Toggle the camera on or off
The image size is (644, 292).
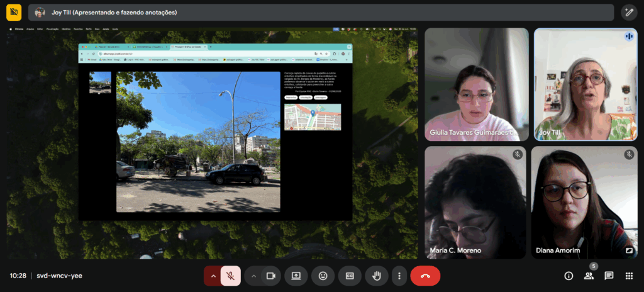click(271, 276)
